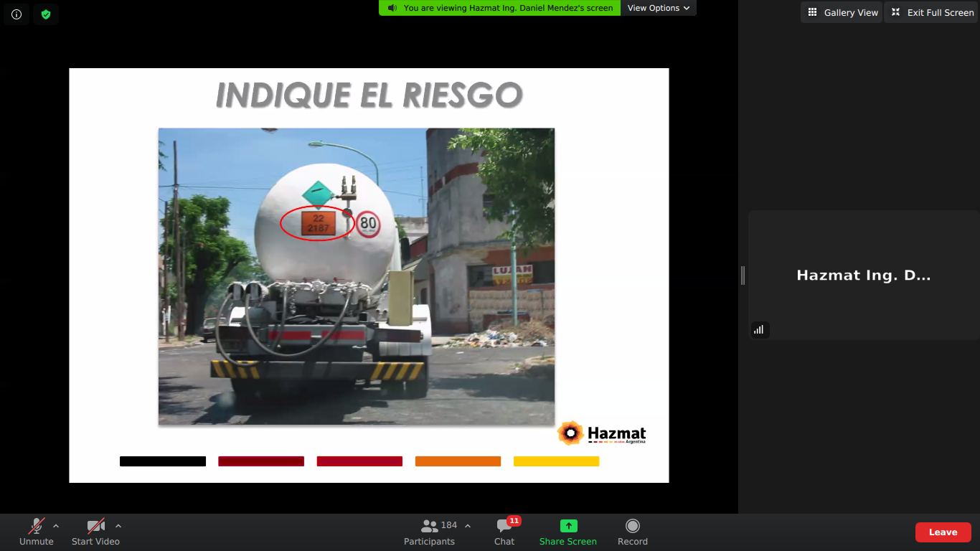Open the Chat panel

pyautogui.click(x=504, y=532)
